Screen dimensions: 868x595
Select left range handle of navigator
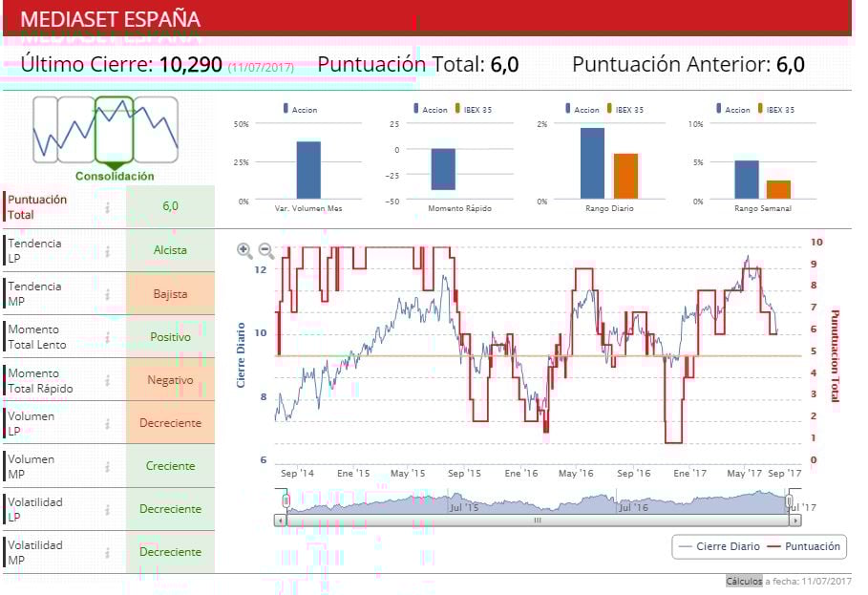[286, 500]
